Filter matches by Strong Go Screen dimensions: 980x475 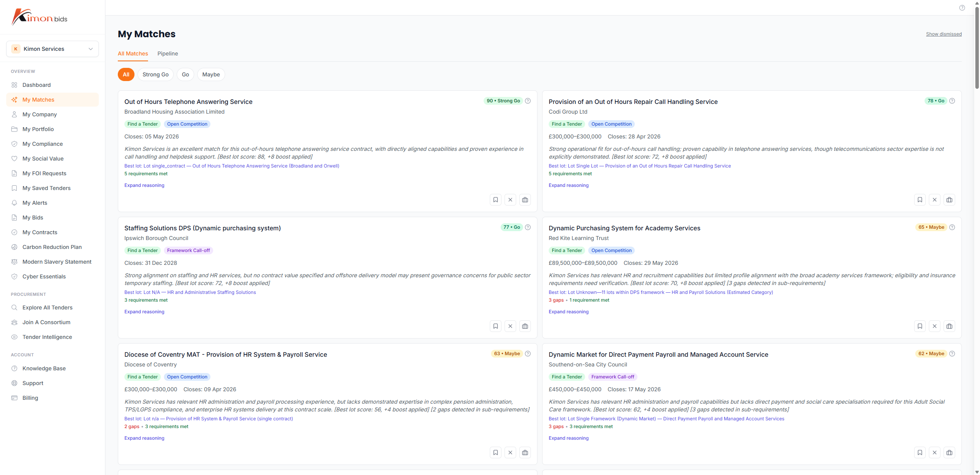[x=155, y=74]
